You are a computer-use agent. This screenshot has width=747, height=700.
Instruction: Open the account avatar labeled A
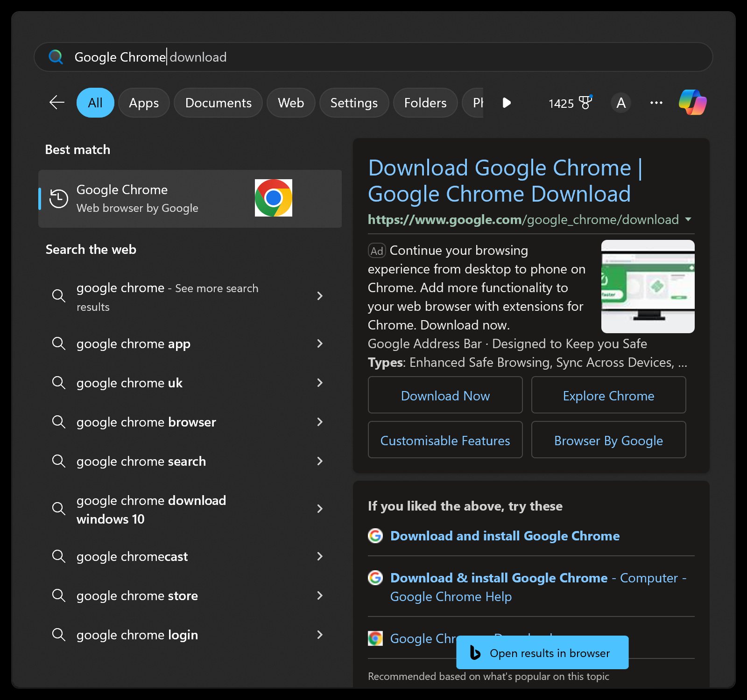coord(621,103)
